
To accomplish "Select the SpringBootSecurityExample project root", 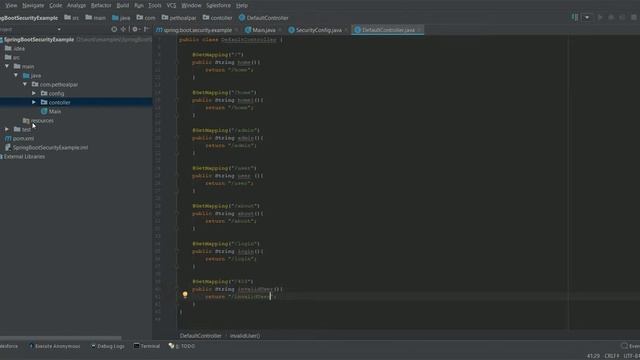I will pos(39,40).
